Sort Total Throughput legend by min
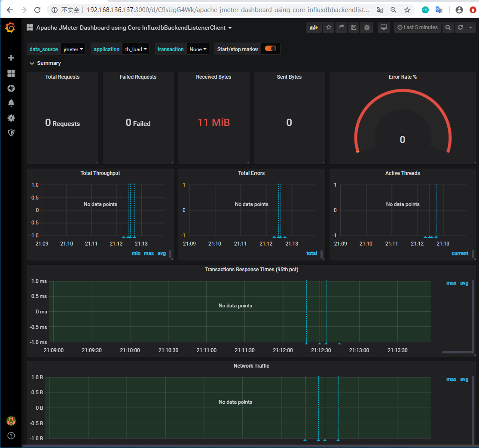Screen dimensions: 479x448 coord(136,253)
